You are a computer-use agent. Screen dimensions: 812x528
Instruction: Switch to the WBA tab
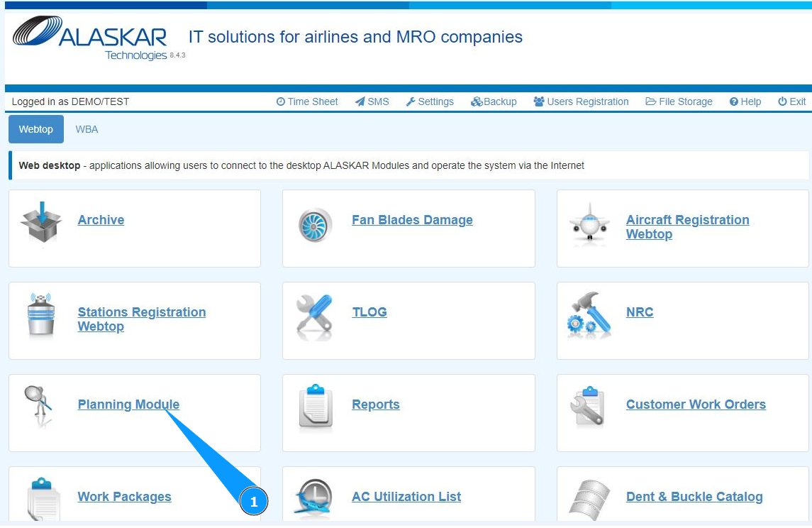pos(87,129)
